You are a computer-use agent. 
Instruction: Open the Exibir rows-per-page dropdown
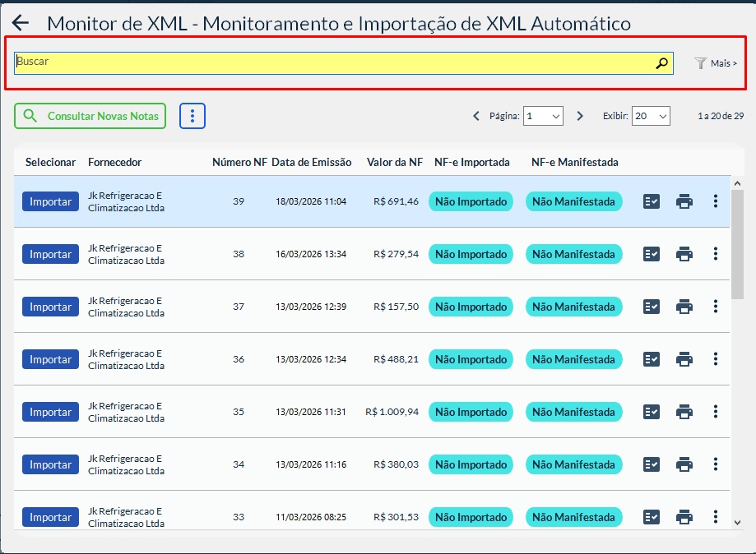coord(651,116)
